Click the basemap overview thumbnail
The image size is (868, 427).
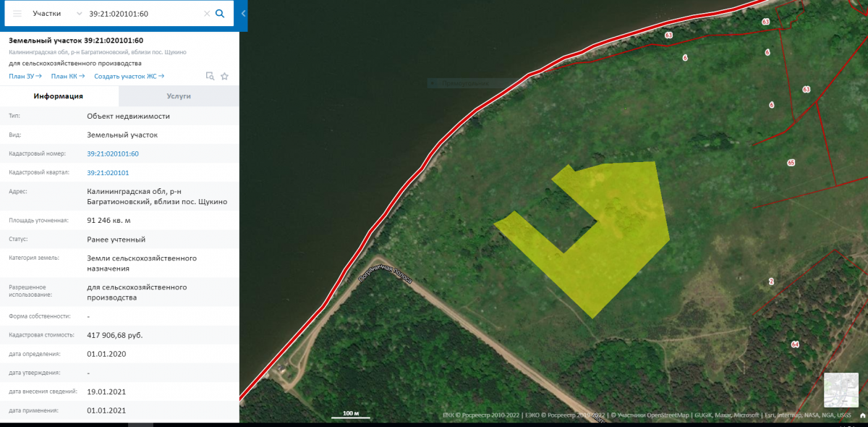click(x=841, y=391)
